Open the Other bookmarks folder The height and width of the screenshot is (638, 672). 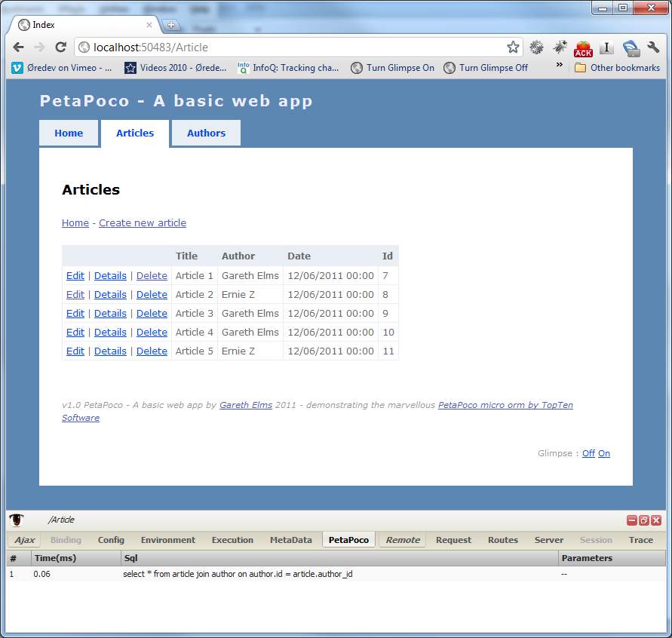tap(617, 68)
